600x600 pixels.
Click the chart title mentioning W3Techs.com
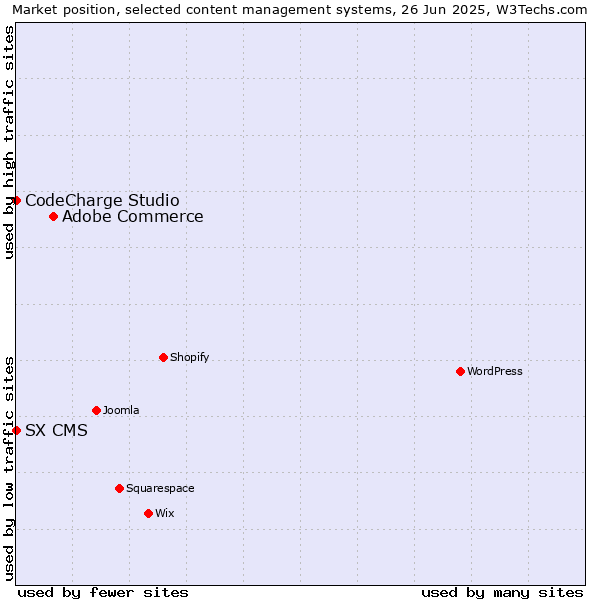tap(300, 10)
